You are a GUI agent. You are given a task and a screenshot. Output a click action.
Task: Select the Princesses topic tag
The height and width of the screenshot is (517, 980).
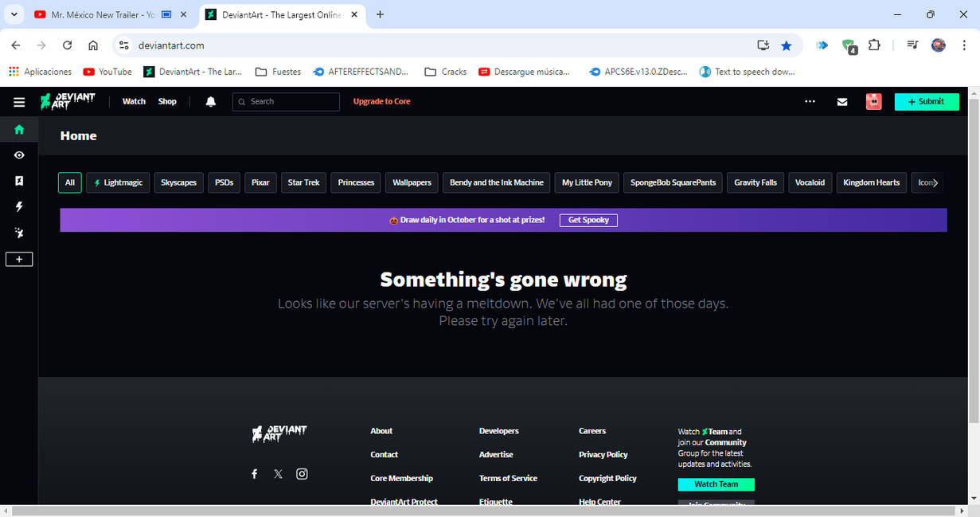356,182
